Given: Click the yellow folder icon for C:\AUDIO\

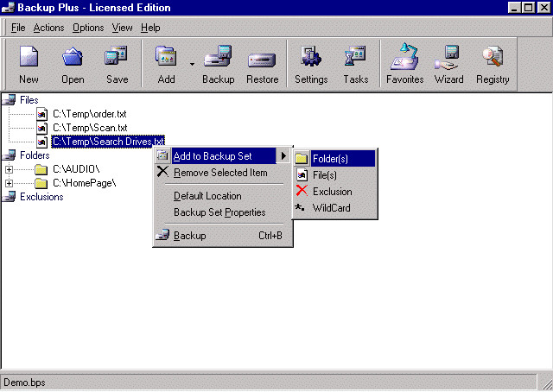Looking at the screenshot, I should coord(41,169).
